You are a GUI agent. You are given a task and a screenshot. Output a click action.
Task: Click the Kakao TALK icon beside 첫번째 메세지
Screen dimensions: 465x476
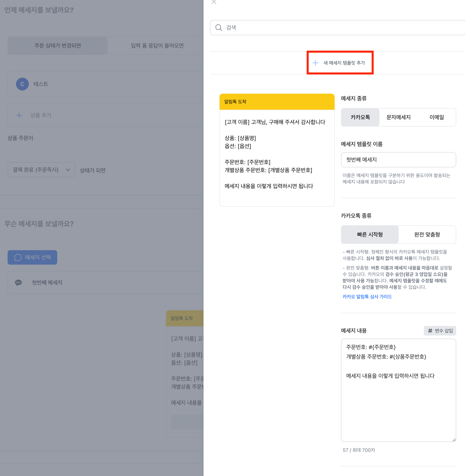click(x=19, y=282)
